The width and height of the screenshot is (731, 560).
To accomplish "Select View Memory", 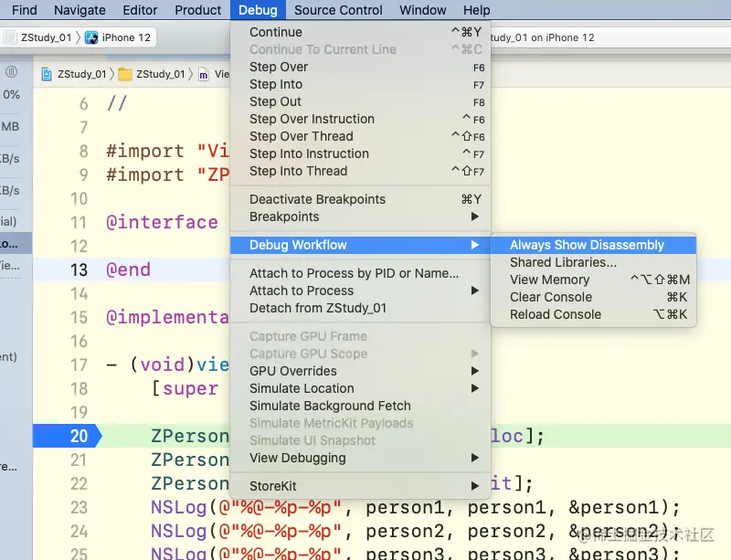I will point(593,280).
